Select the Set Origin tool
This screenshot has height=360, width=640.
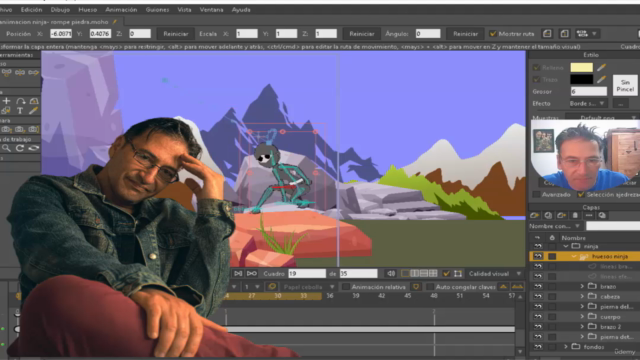click(34, 101)
